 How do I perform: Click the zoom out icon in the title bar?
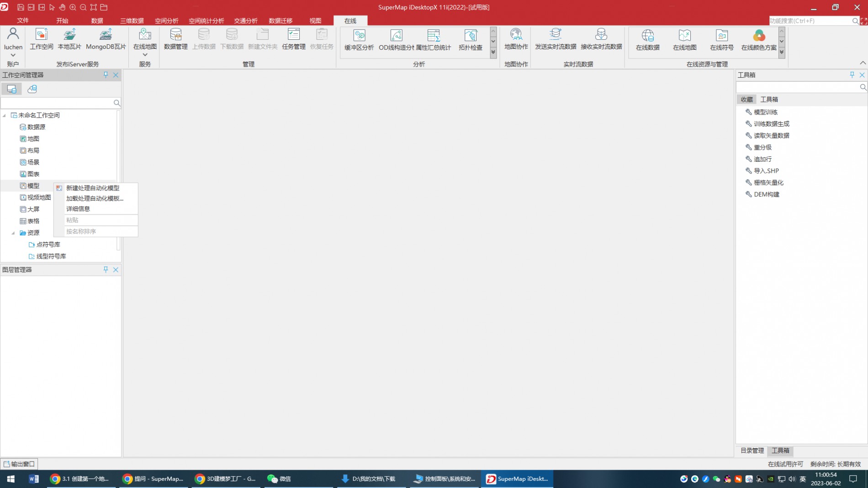click(x=83, y=7)
